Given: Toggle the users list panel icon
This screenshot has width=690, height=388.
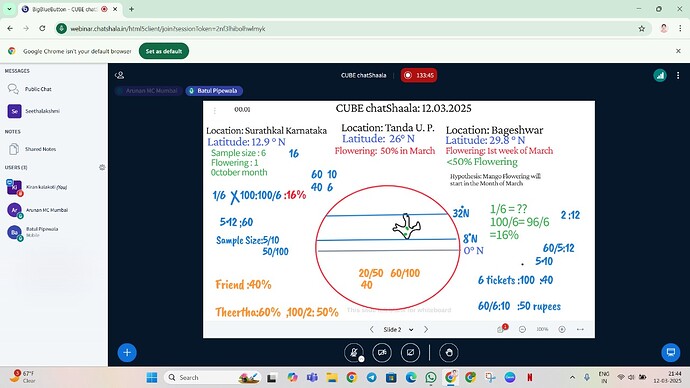Looking at the screenshot, I should click(119, 75).
